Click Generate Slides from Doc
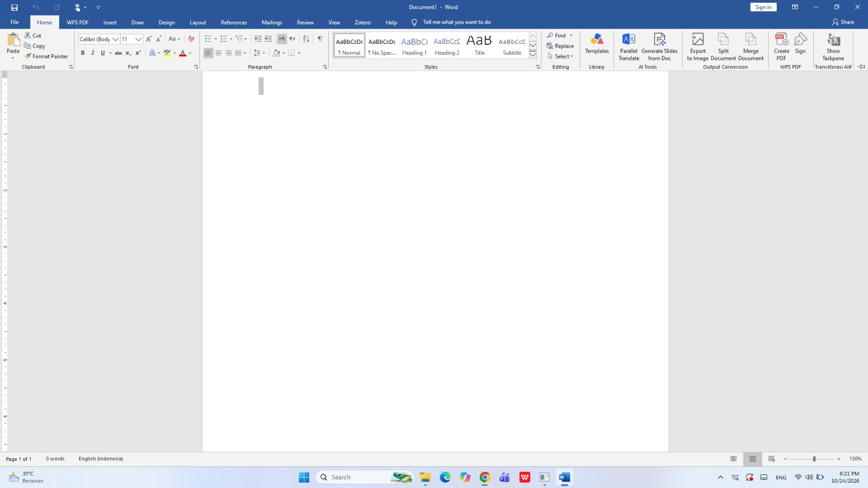 660,47
